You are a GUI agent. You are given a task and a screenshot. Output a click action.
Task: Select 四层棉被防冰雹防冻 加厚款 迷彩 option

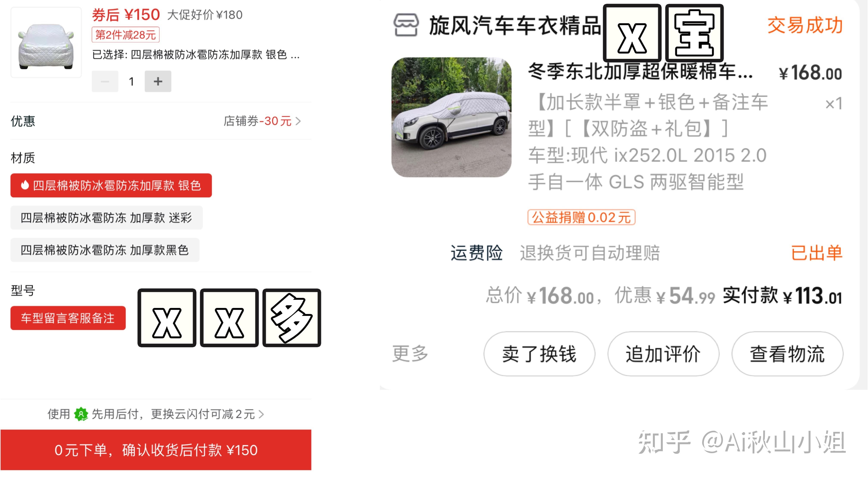pos(106,218)
